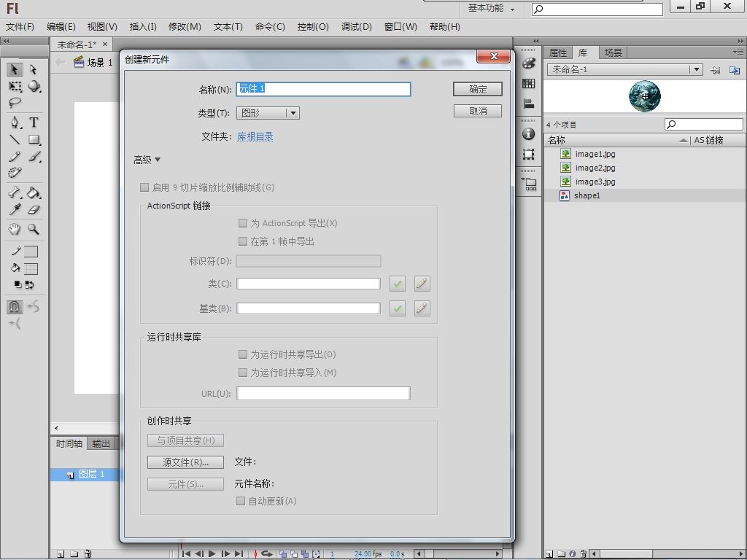Select the Zoom magnifier tool
This screenshot has height=560, width=747.
tap(34, 229)
